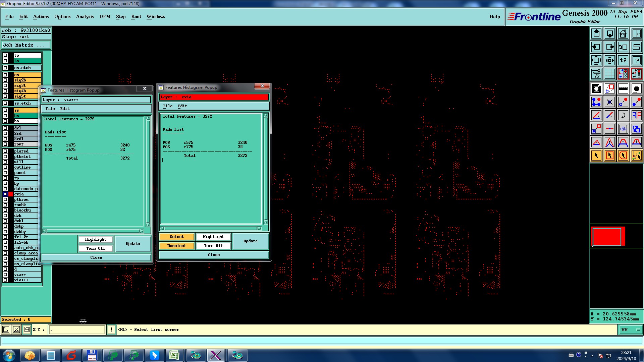This screenshot has height=362, width=644.
Task: Click the 1:2 zoom scale icon
Action: point(623,60)
